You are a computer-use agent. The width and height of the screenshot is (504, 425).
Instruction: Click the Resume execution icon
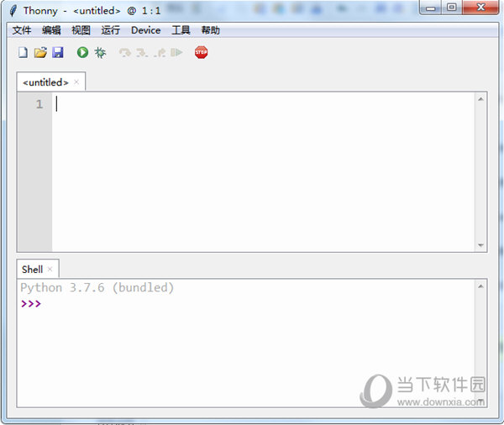176,52
